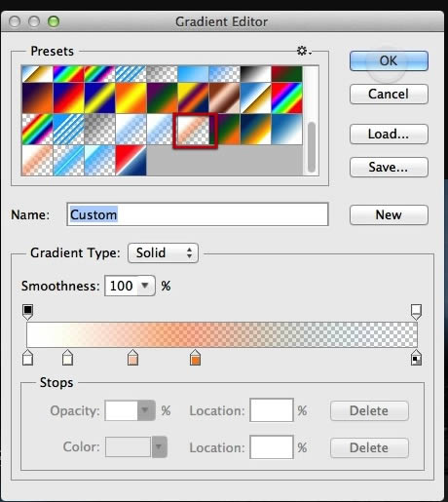Image resolution: width=448 pixels, height=502 pixels.
Task: Select the orange color stop
Action: coord(195,358)
